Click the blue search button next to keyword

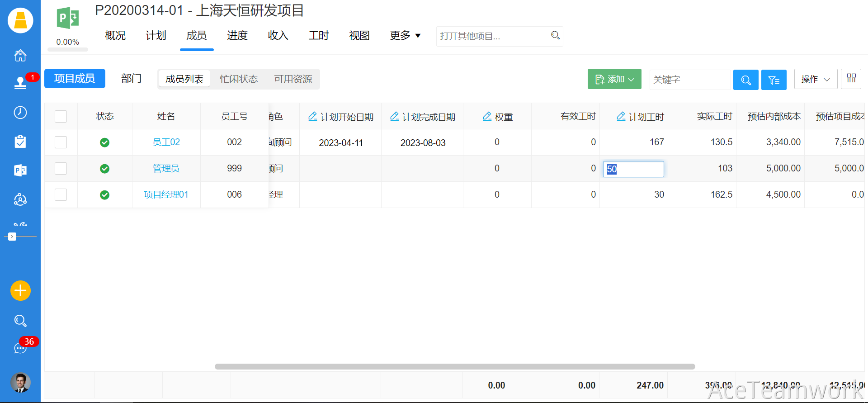coord(745,80)
